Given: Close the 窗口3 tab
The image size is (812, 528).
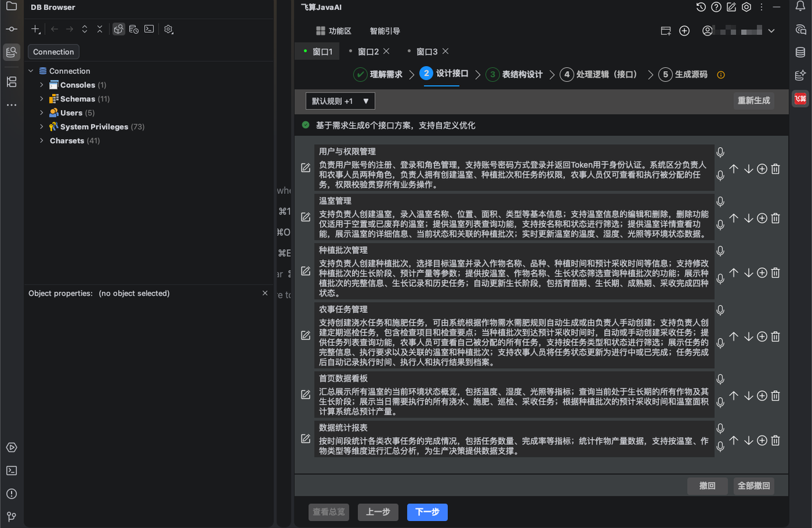Looking at the screenshot, I should 445,51.
